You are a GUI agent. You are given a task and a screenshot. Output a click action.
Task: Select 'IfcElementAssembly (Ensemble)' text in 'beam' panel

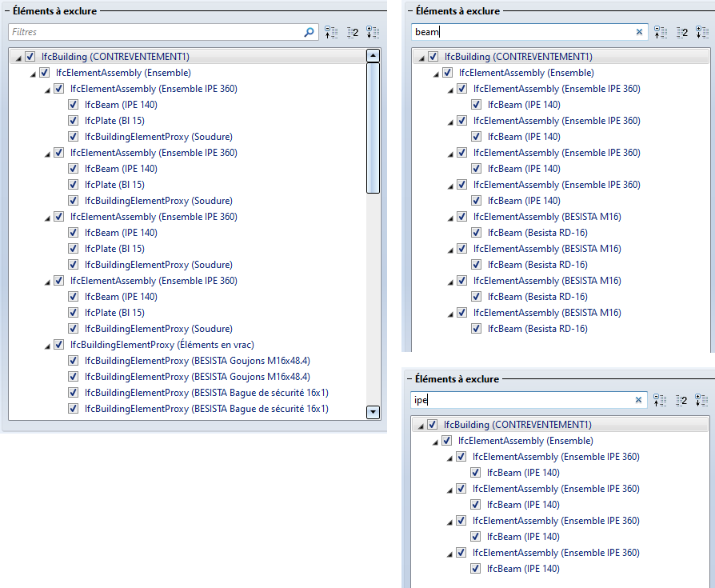[527, 73]
